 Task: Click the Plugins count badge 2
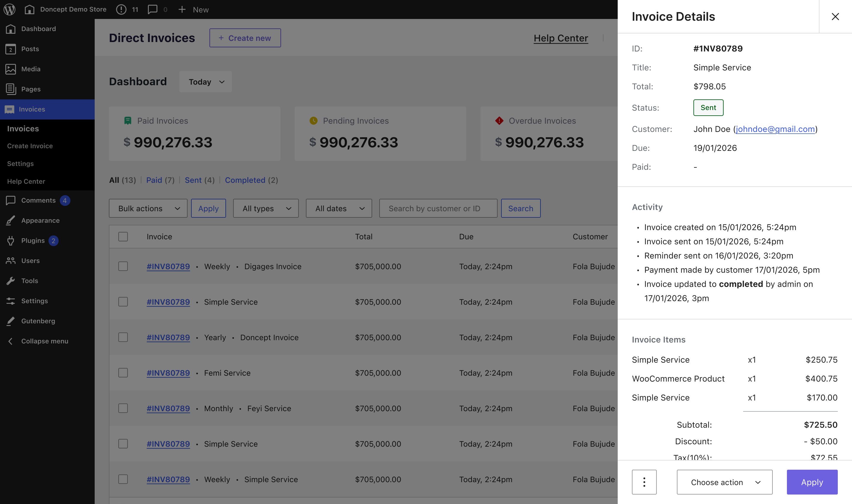pos(53,241)
